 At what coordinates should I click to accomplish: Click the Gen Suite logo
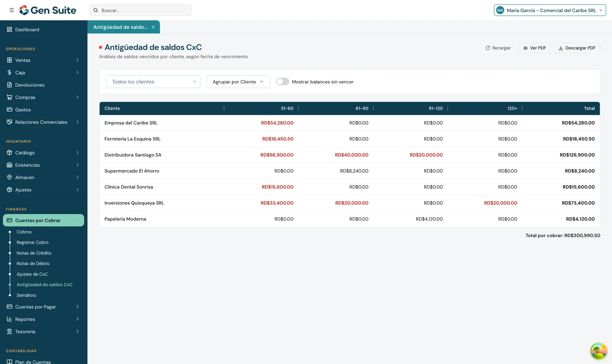pyautogui.click(x=48, y=10)
